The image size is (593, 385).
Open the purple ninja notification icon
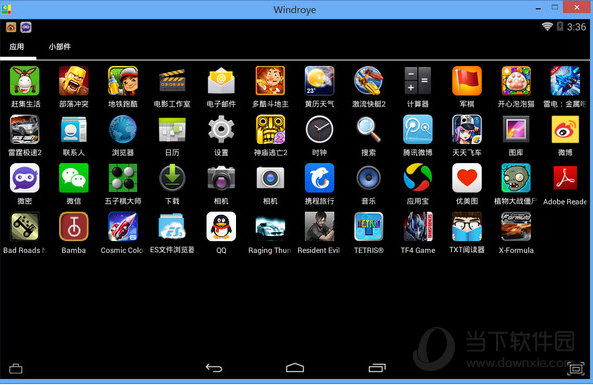tap(26, 27)
